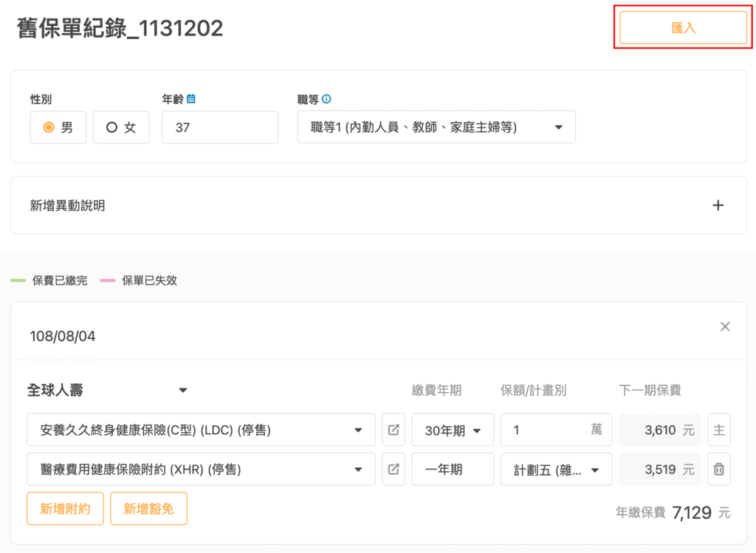Image resolution: width=756 pixels, height=553 pixels.
Task: Click the 新增附約 button
Action: tap(65, 509)
